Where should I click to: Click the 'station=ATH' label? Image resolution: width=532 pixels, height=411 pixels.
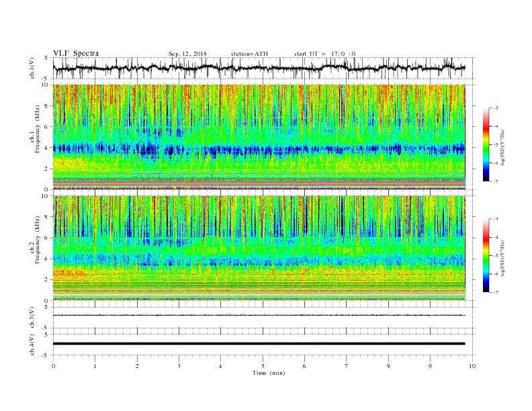pos(249,54)
